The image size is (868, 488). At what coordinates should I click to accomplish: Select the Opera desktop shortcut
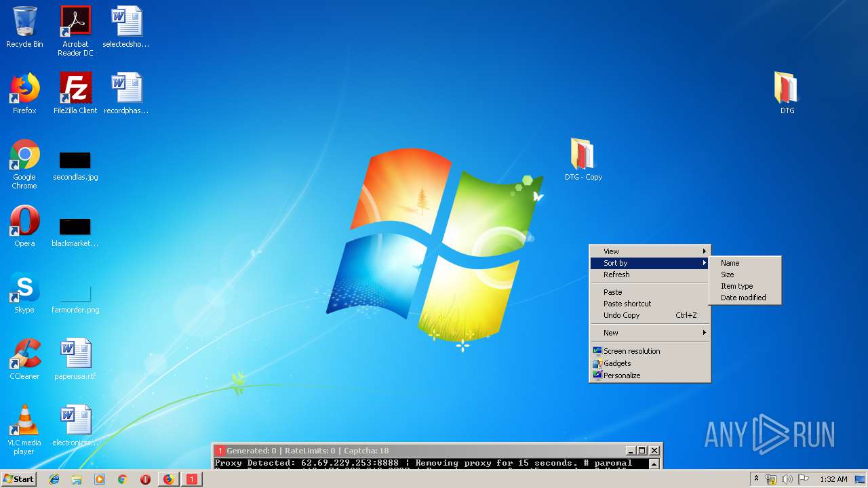24,226
